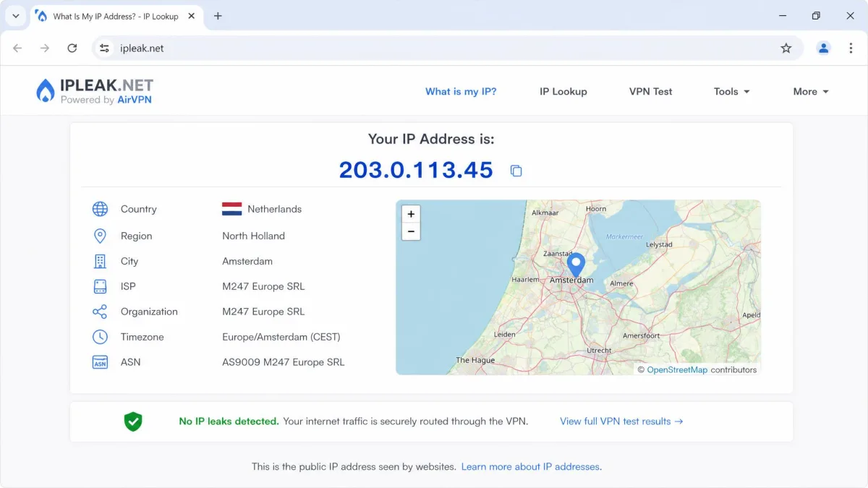Click The Hague label on the map

[x=475, y=360]
